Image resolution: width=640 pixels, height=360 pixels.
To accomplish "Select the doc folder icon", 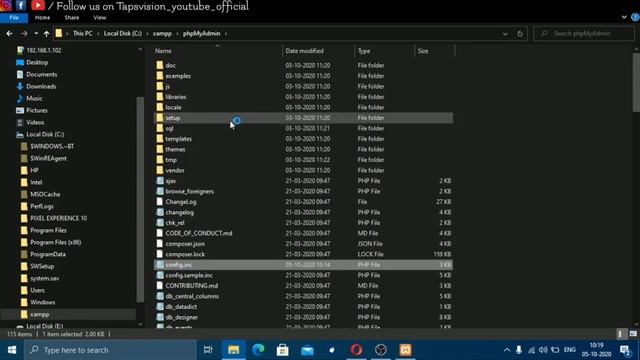I will (x=160, y=65).
